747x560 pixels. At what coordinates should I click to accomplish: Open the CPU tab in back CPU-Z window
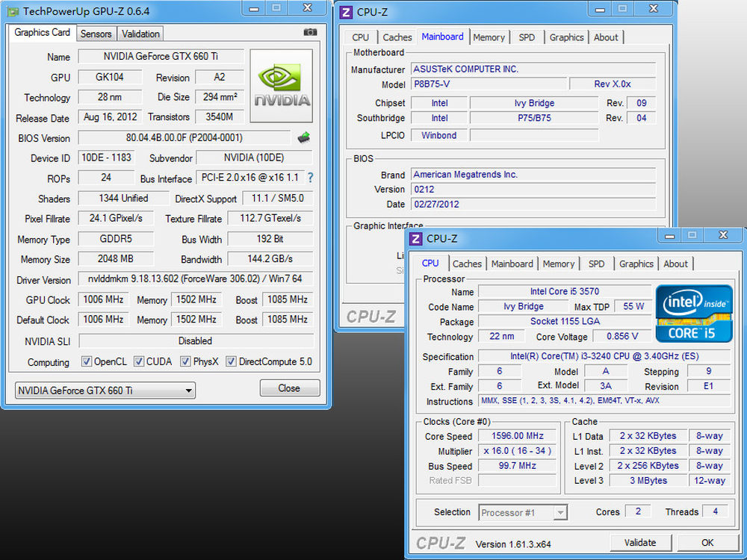[360, 37]
